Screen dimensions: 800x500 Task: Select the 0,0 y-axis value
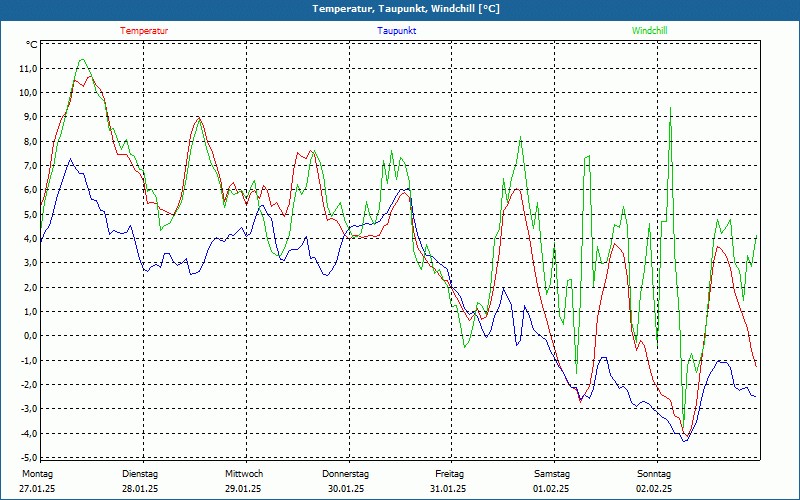[29, 336]
